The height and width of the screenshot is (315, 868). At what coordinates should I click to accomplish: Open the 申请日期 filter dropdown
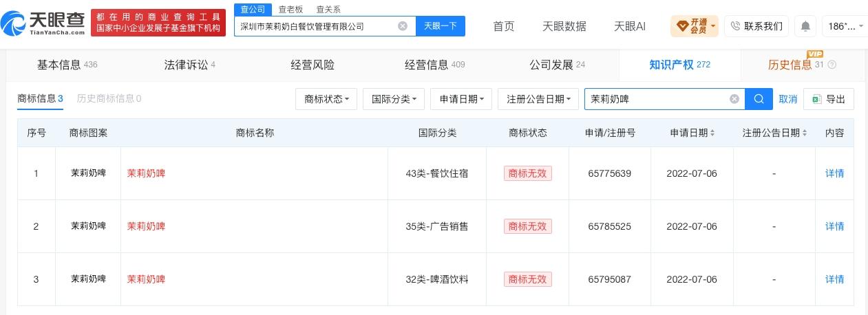(x=461, y=99)
